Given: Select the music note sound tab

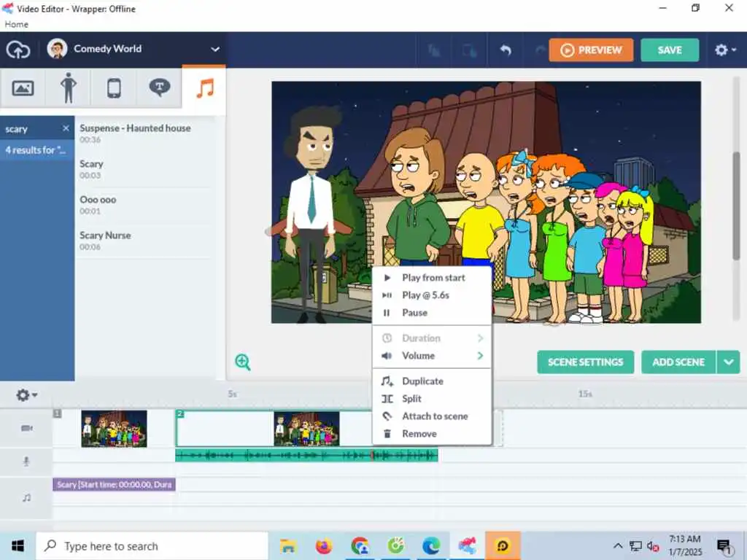Looking at the screenshot, I should [x=204, y=88].
